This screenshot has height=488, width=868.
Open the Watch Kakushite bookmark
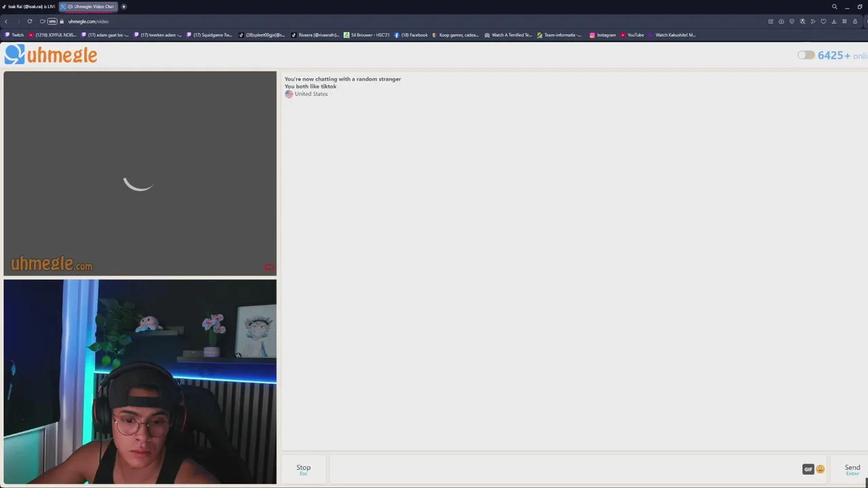click(x=672, y=35)
